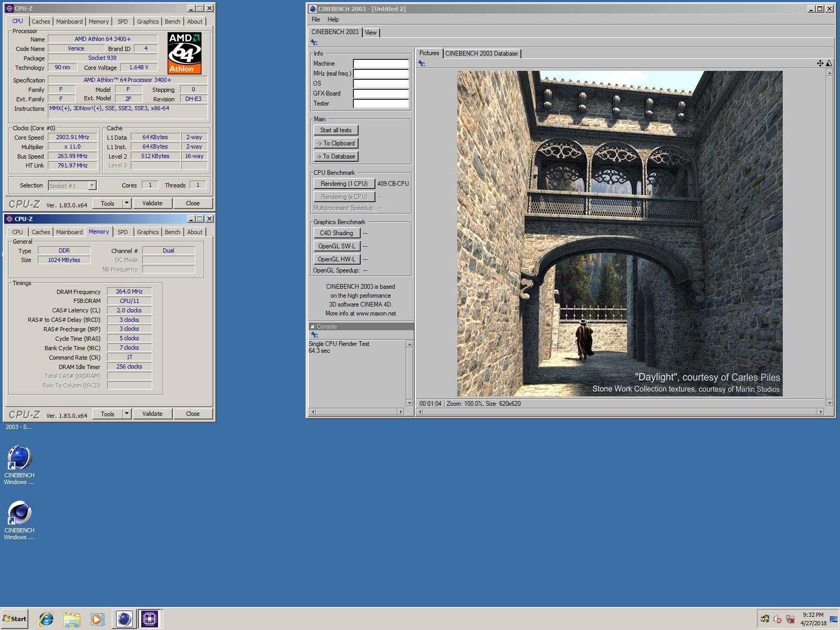Click Close button in top CPU-Z window
Image resolution: width=840 pixels, height=630 pixels.
(193, 203)
